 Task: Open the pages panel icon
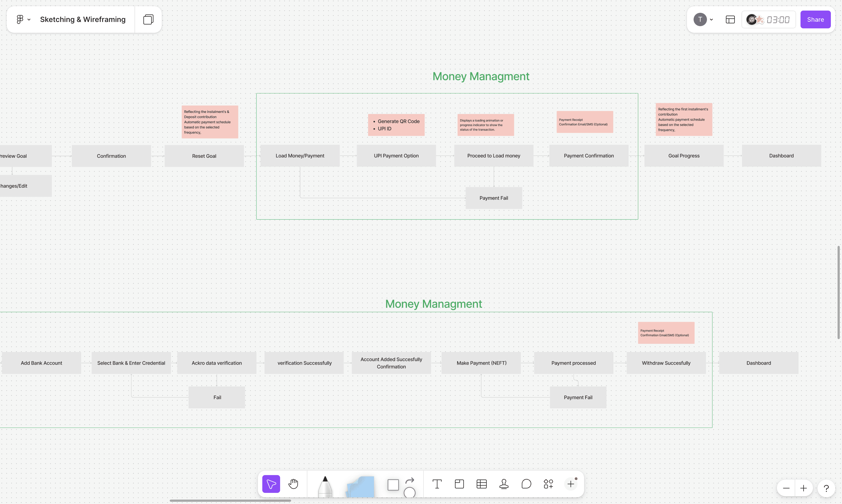click(x=148, y=19)
